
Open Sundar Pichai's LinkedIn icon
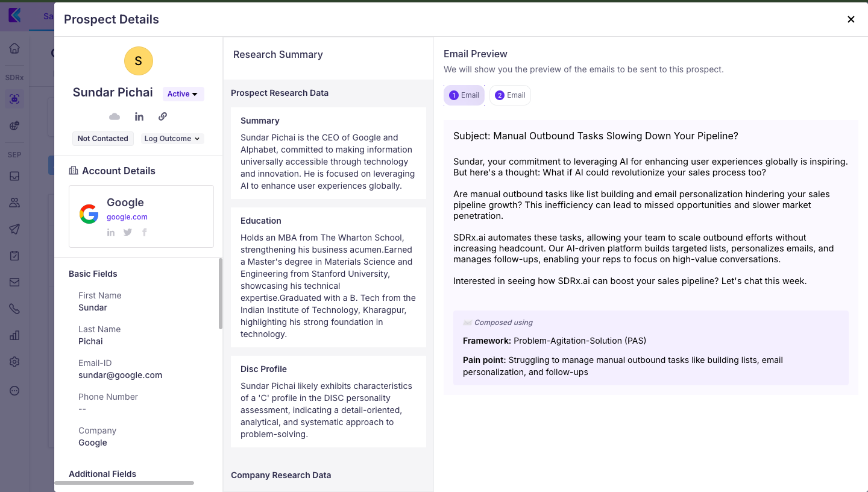139,116
